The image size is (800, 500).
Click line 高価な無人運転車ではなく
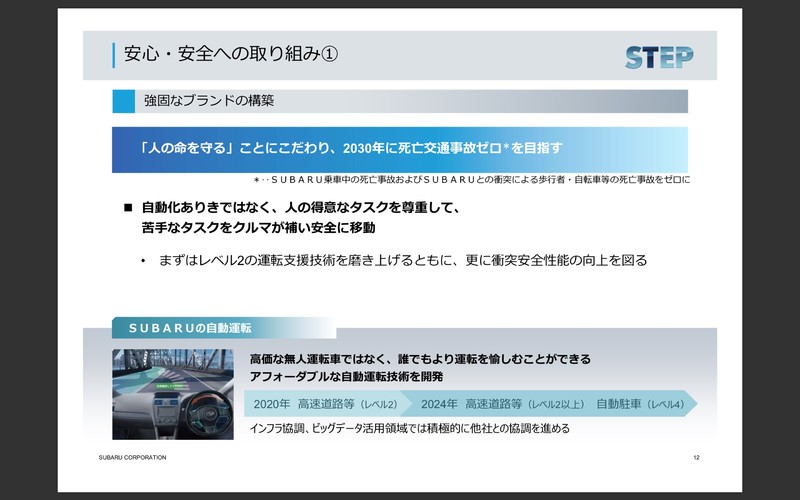point(420,359)
